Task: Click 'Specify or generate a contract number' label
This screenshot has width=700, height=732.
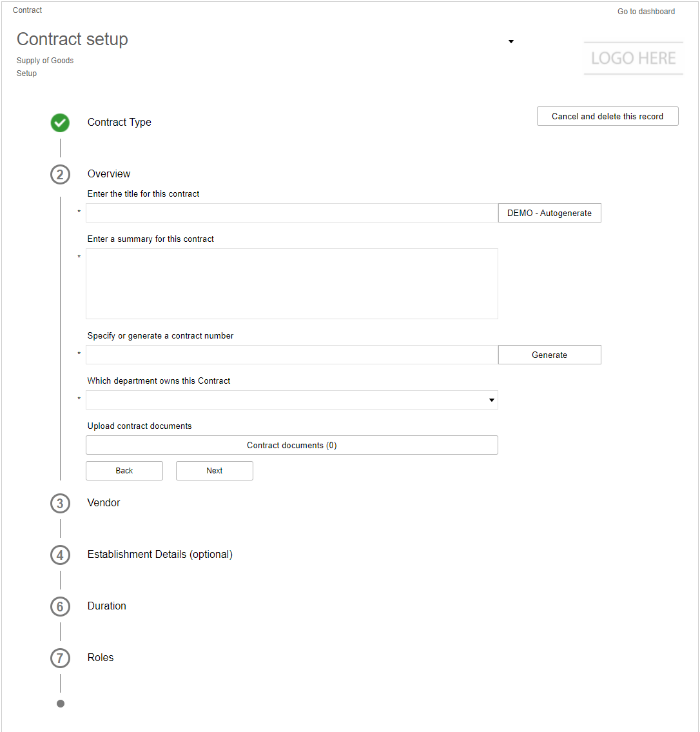Action: (160, 335)
